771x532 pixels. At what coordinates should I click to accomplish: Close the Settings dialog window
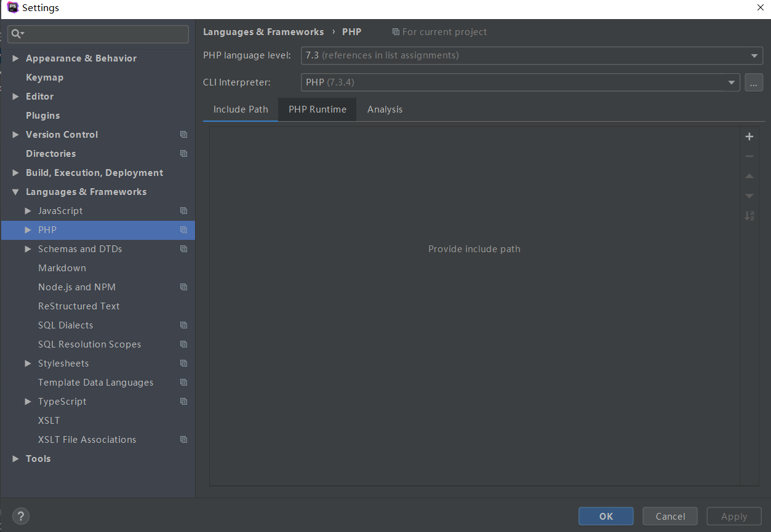click(x=760, y=8)
